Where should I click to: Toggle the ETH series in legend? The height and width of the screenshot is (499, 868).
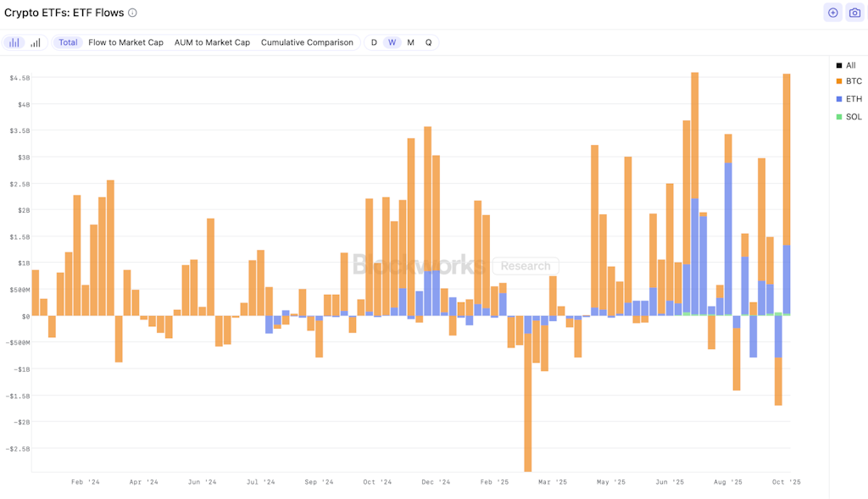click(854, 99)
